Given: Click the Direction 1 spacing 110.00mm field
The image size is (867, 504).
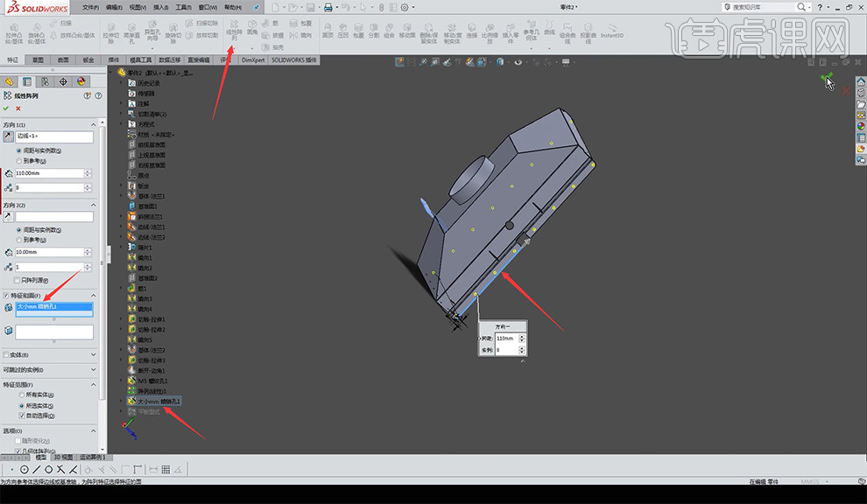Looking at the screenshot, I should pos(48,173).
